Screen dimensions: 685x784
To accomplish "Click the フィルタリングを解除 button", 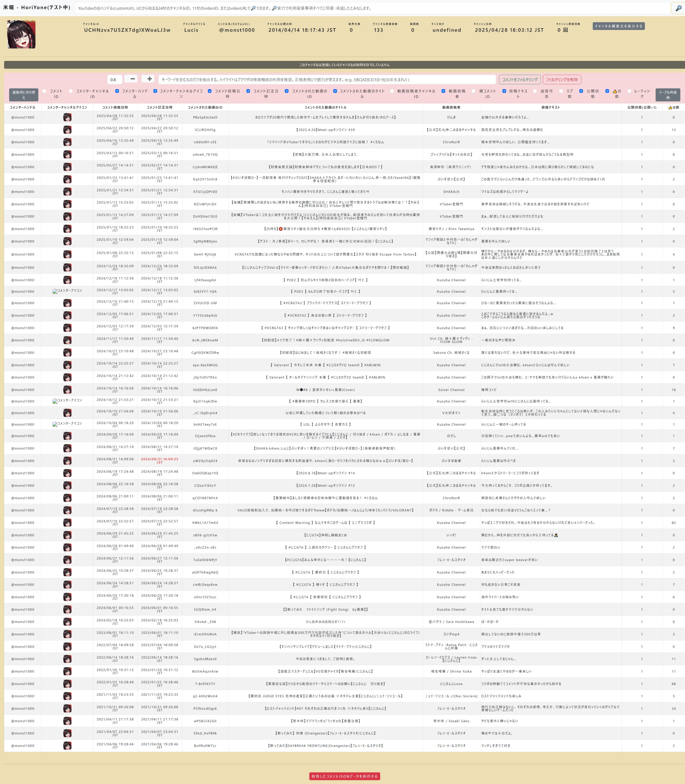I will 562,79.
